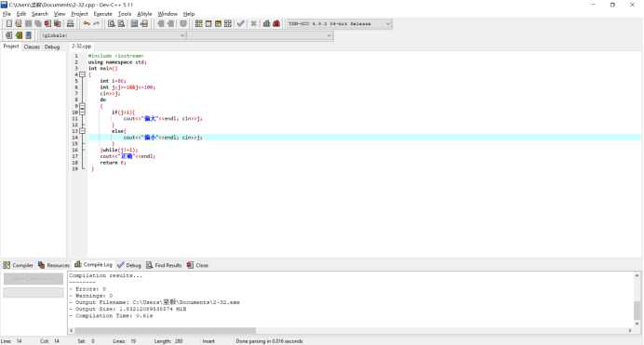Click the compile log horizontal scrollbar thumb
644x345 pixels.
165,330
